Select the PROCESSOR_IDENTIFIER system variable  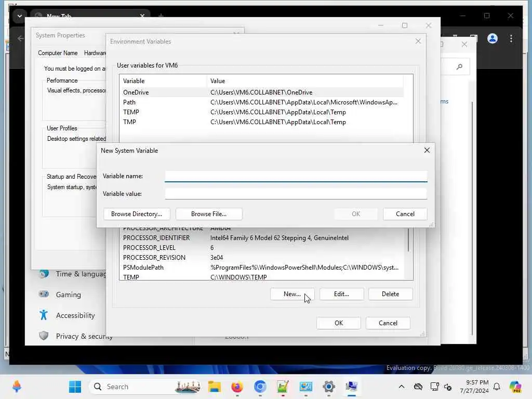pos(262,238)
